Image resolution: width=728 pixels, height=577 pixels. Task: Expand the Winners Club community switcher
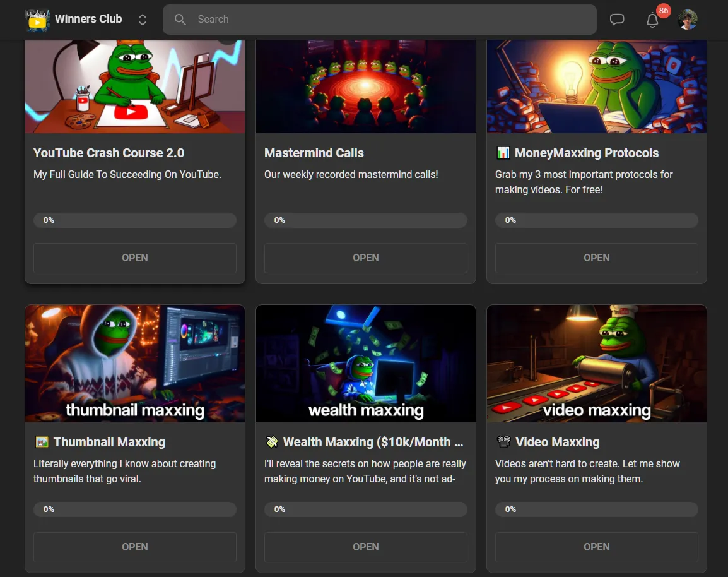pyautogui.click(x=143, y=20)
